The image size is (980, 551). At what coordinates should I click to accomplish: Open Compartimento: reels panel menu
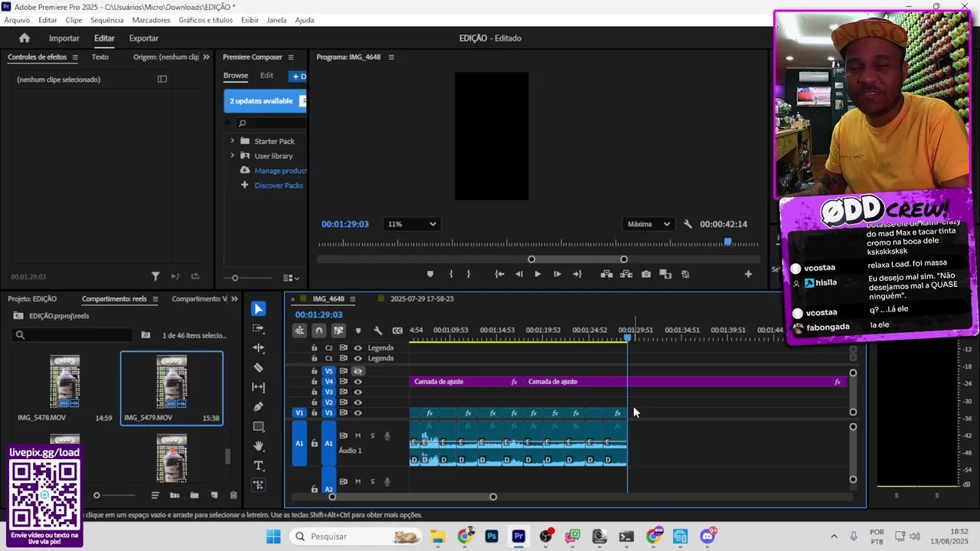155,299
